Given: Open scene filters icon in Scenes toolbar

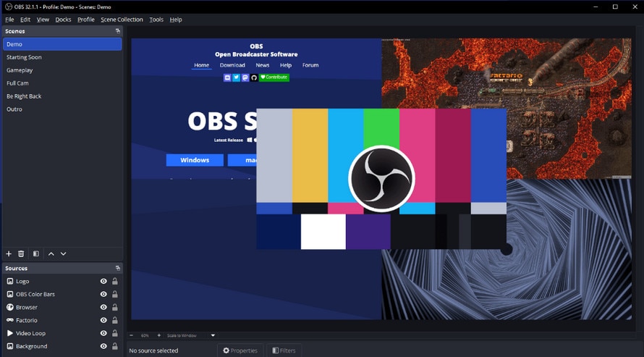Looking at the screenshot, I should (x=36, y=254).
